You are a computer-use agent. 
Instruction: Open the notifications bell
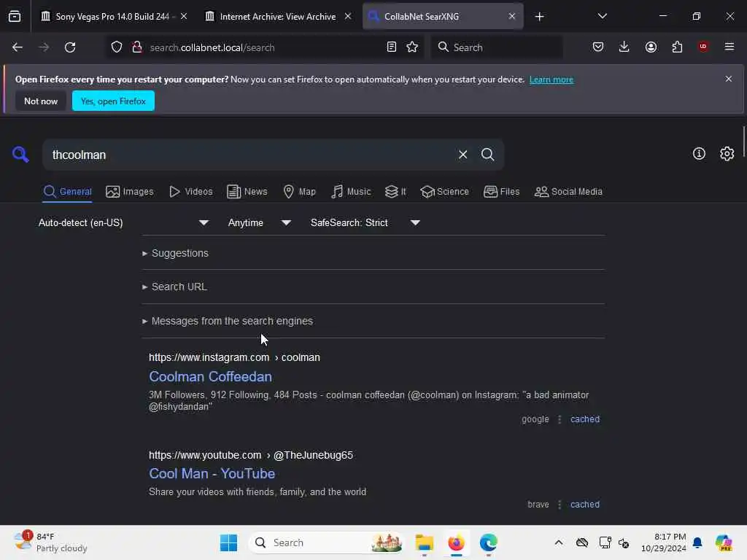click(697, 542)
